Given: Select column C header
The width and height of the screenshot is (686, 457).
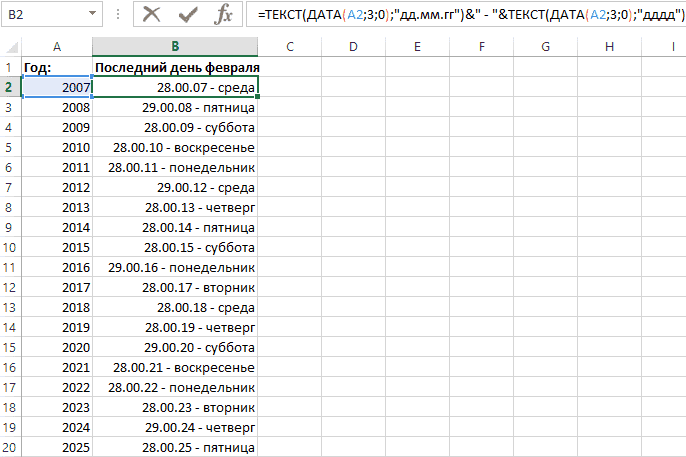Looking at the screenshot, I should click(290, 47).
